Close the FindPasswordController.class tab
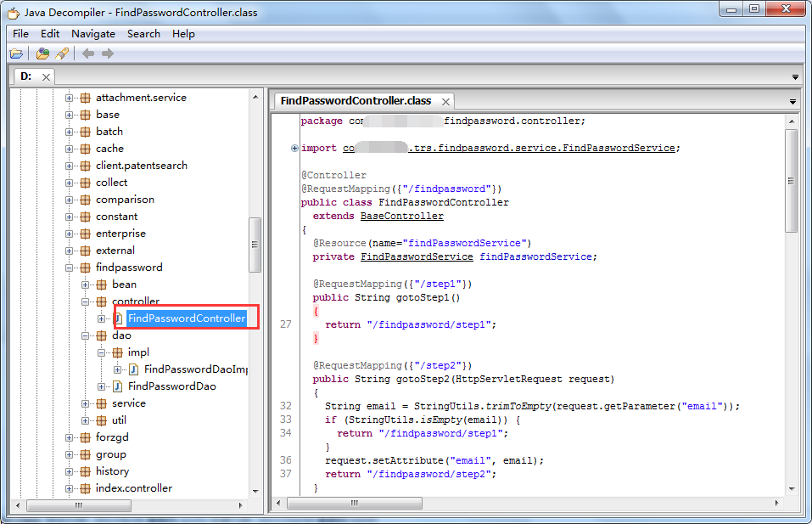 (445, 102)
